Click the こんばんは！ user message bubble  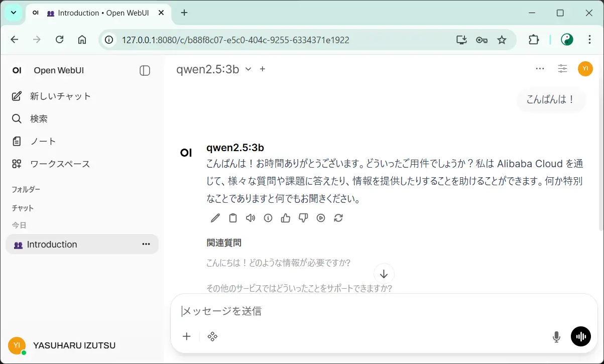click(551, 99)
